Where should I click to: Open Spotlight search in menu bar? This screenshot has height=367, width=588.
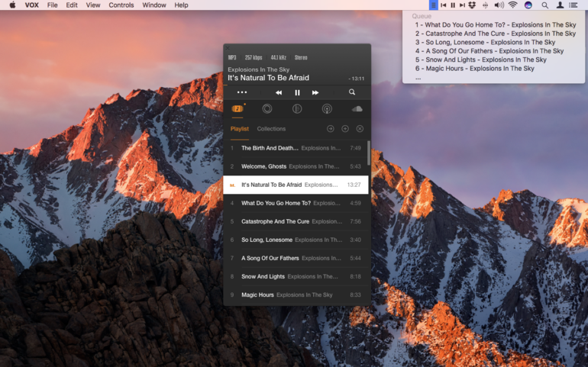(x=545, y=5)
